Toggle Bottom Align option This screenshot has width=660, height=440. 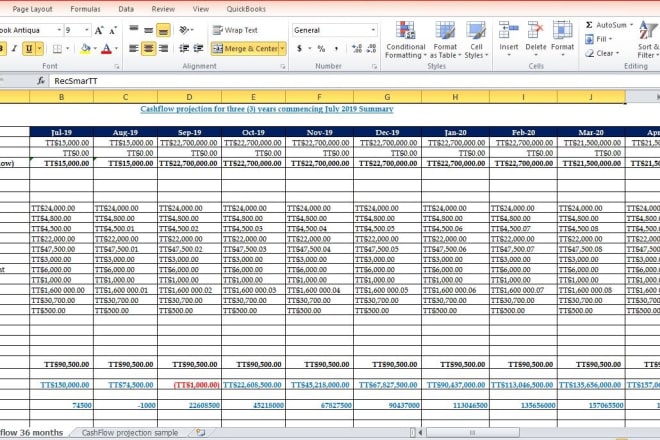click(163, 30)
